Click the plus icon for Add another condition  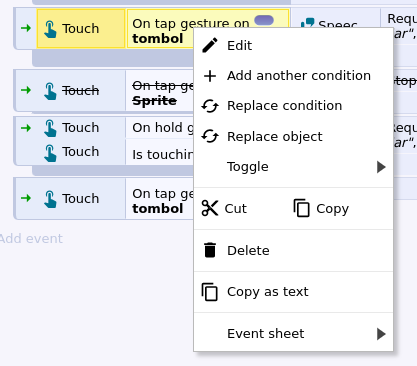(210, 76)
